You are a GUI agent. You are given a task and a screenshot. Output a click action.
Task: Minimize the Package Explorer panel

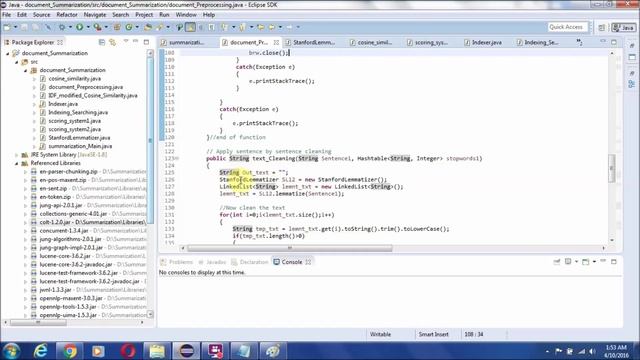(136, 42)
